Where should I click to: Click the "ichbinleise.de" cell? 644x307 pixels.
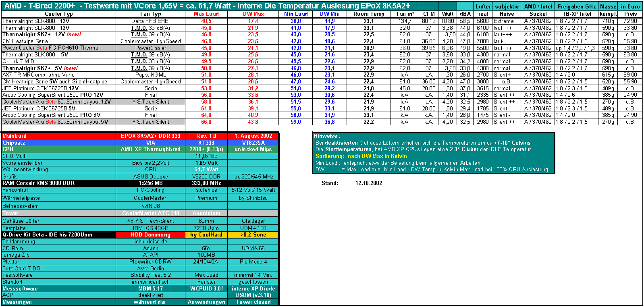151,242
